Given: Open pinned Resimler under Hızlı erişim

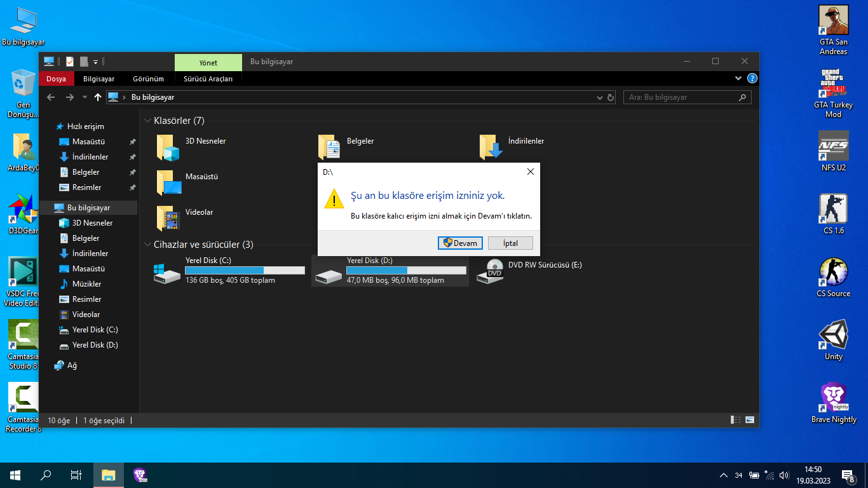Looking at the screenshot, I should pos(88,187).
